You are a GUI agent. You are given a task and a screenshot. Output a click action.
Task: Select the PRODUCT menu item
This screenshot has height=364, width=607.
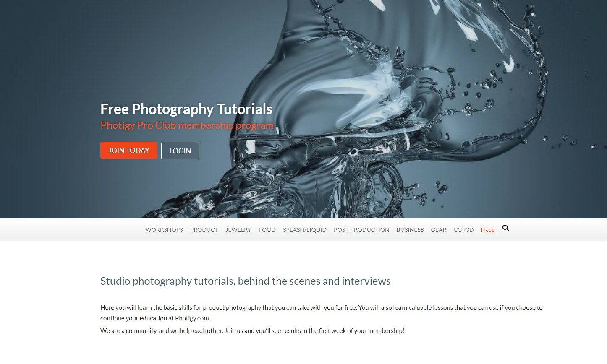(204, 230)
